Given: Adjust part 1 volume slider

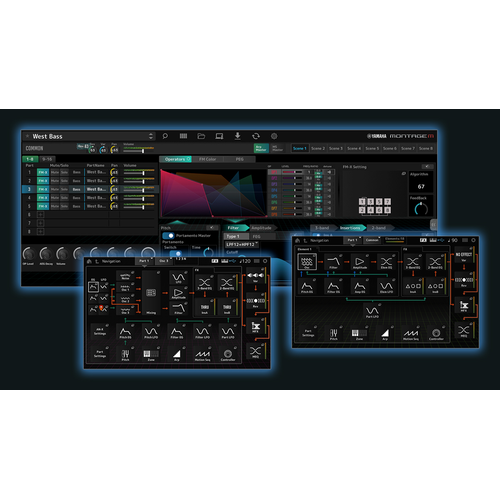Looking at the screenshot, I should pos(139,172).
